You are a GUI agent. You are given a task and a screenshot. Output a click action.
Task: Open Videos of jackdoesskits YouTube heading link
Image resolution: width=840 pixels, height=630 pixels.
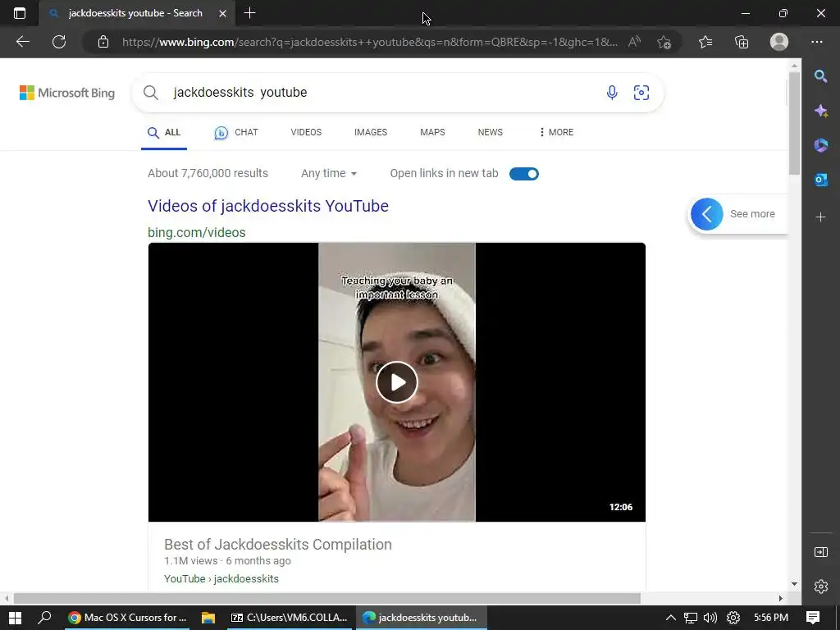[268, 206]
